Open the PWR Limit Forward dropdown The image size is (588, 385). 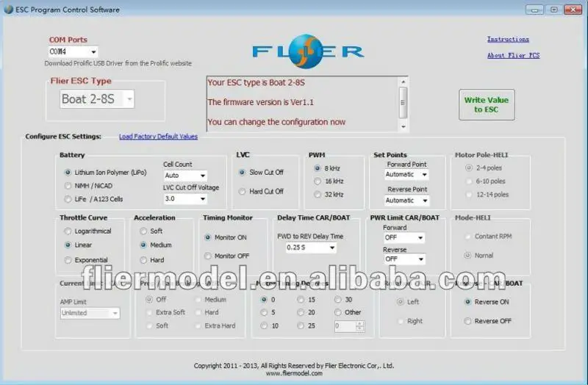(404, 237)
